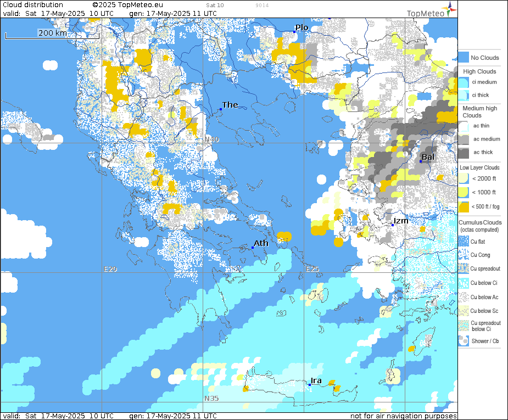Image resolution: width=508 pixels, height=420 pixels.
Task: Click the '< 500 ft / fog' swatch
Action: pos(464,206)
